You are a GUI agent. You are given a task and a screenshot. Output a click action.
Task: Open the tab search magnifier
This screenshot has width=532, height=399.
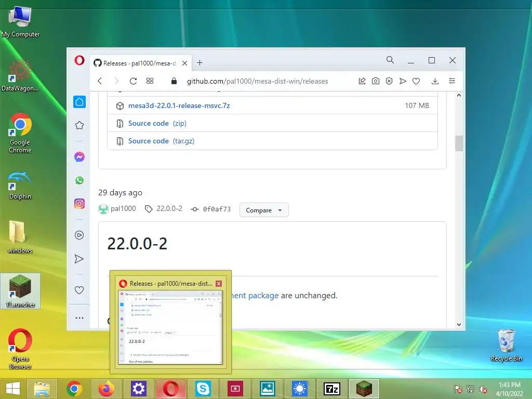pyautogui.click(x=390, y=60)
